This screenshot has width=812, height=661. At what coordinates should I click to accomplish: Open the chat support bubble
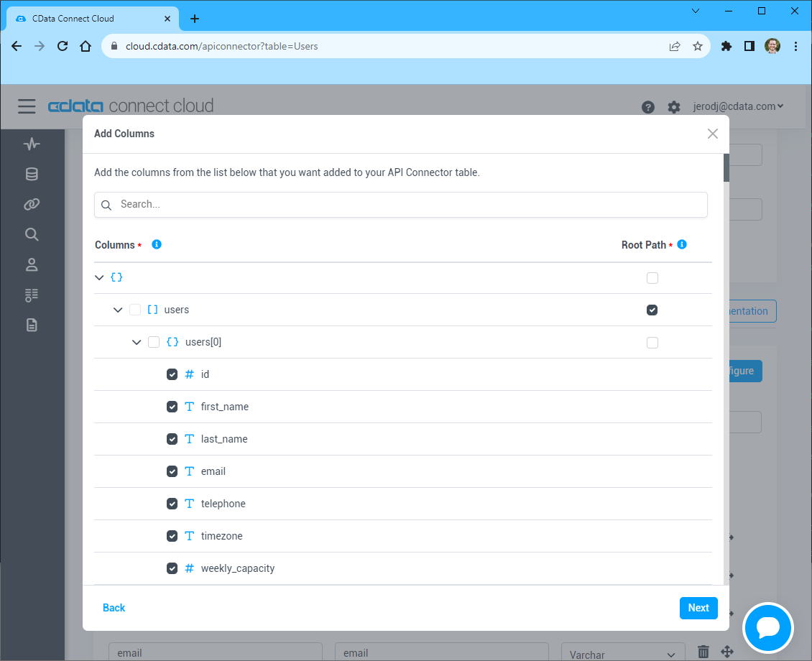pos(768,628)
